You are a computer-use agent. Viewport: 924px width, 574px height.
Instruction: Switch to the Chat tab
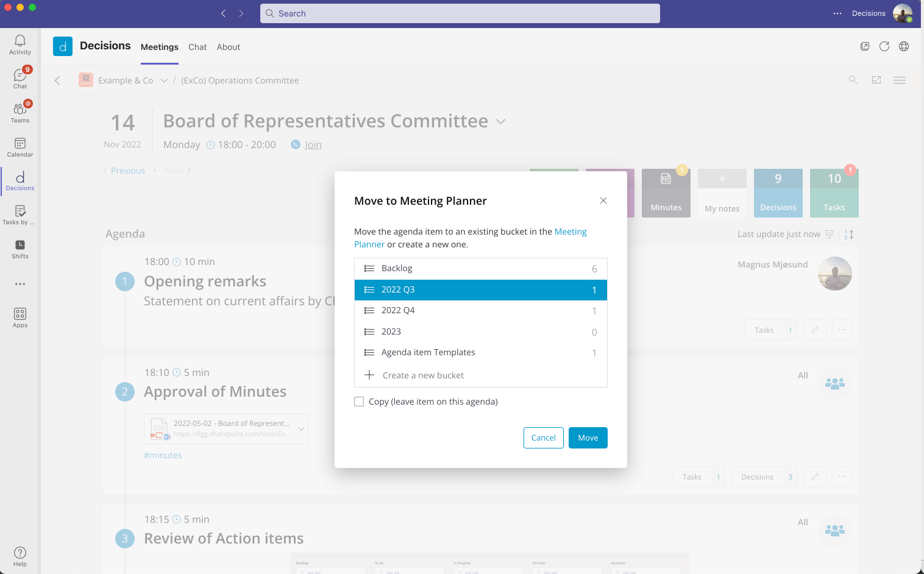[197, 47]
